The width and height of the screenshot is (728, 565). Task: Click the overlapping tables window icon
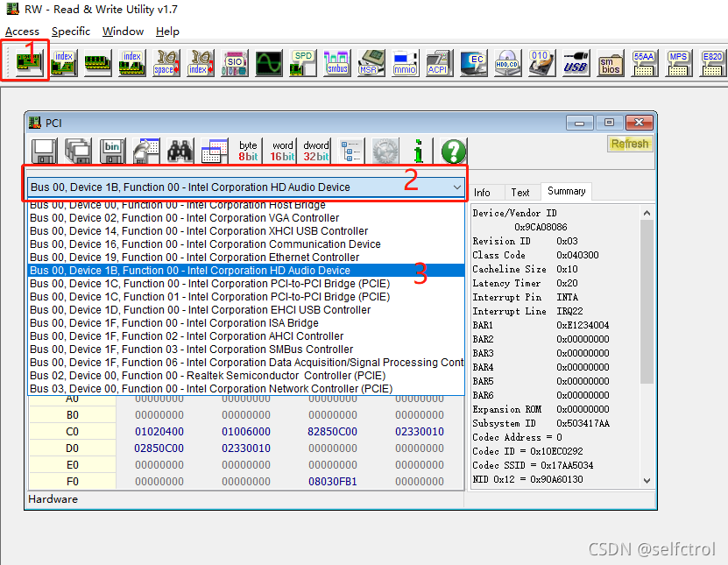click(215, 151)
